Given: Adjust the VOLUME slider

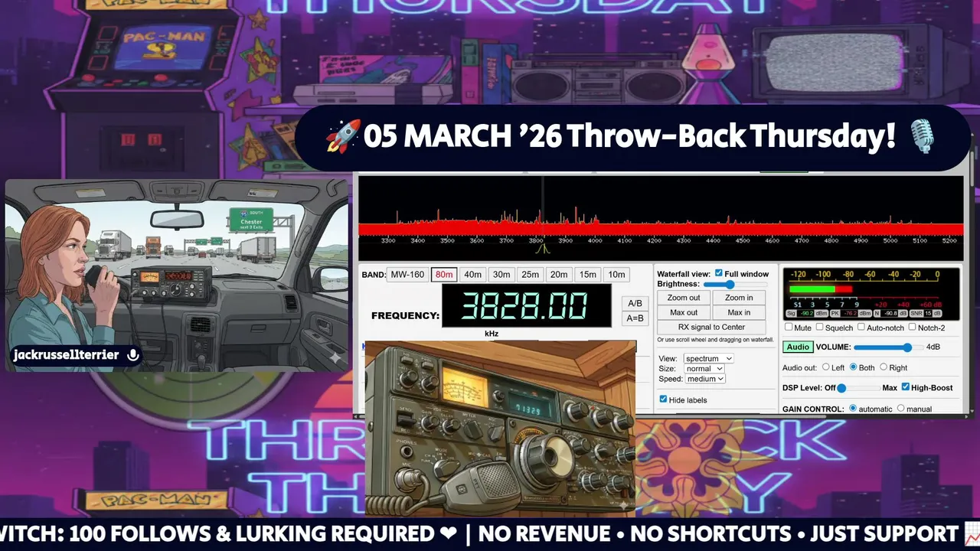Looking at the screenshot, I should 888,347.
